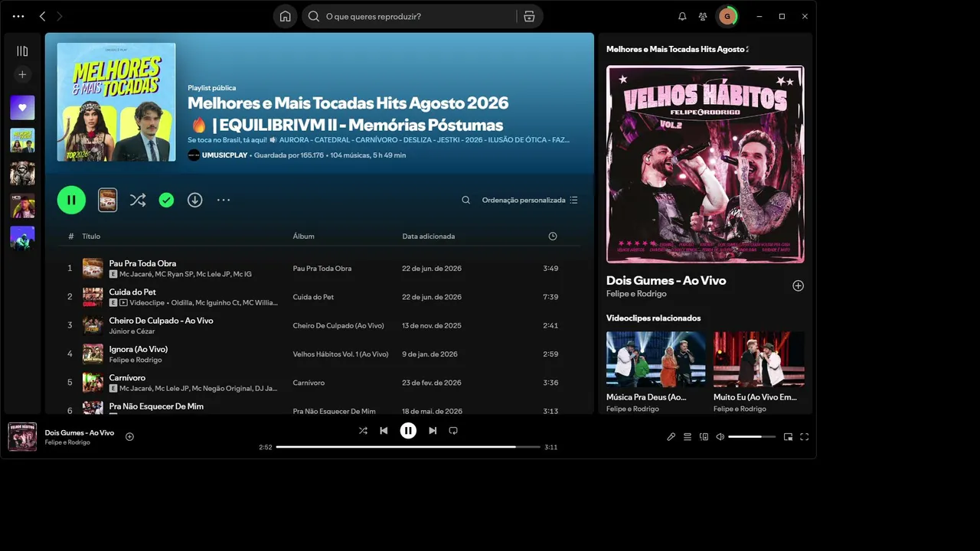980x551 pixels.
Task: Open artist 'Júnior e Cézar'
Action: [132, 331]
